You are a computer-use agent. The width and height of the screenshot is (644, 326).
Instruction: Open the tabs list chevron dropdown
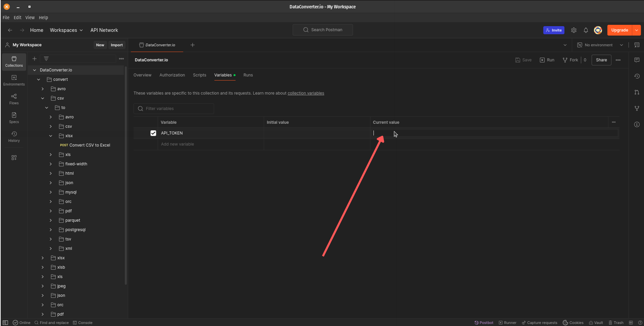(565, 45)
